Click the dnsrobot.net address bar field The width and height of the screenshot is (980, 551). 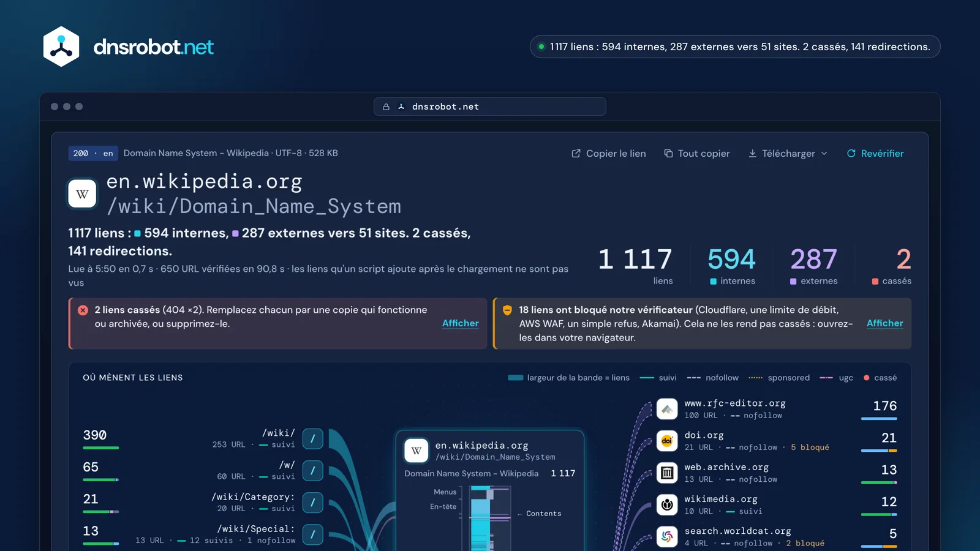(x=490, y=107)
